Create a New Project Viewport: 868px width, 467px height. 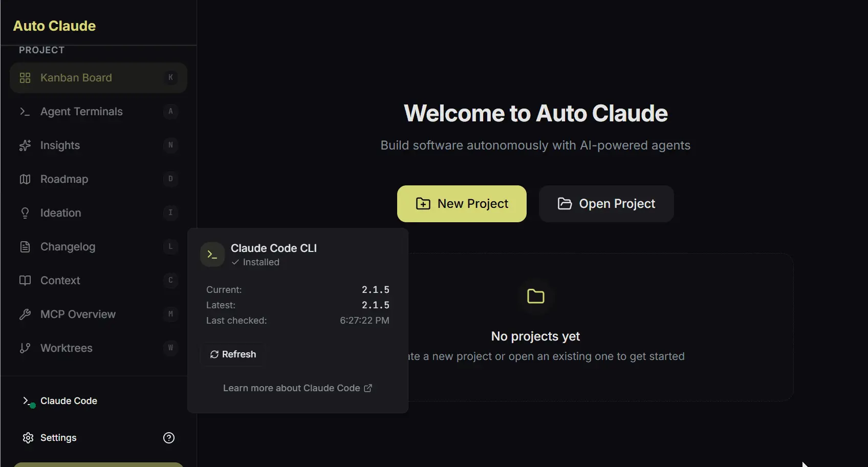tap(462, 204)
